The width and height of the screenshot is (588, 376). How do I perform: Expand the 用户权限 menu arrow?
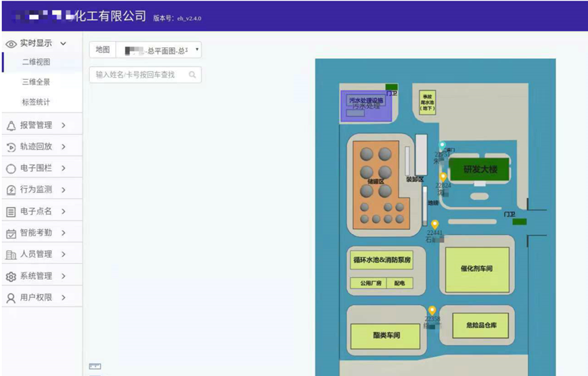(64, 298)
